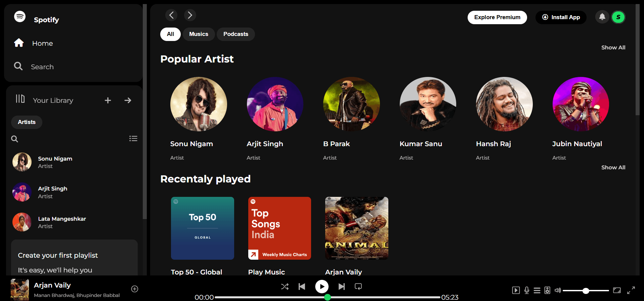Toggle repeat mode
The width and height of the screenshot is (644, 301).
pos(358,287)
